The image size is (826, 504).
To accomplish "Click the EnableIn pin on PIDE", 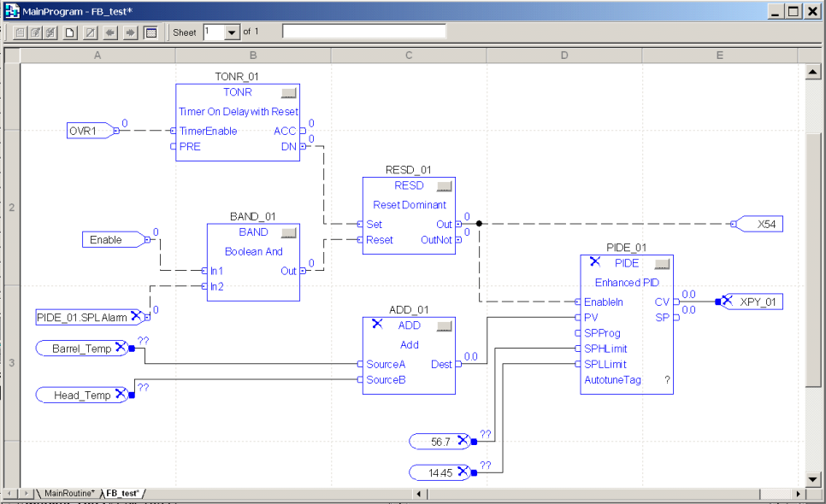I will pos(578,302).
